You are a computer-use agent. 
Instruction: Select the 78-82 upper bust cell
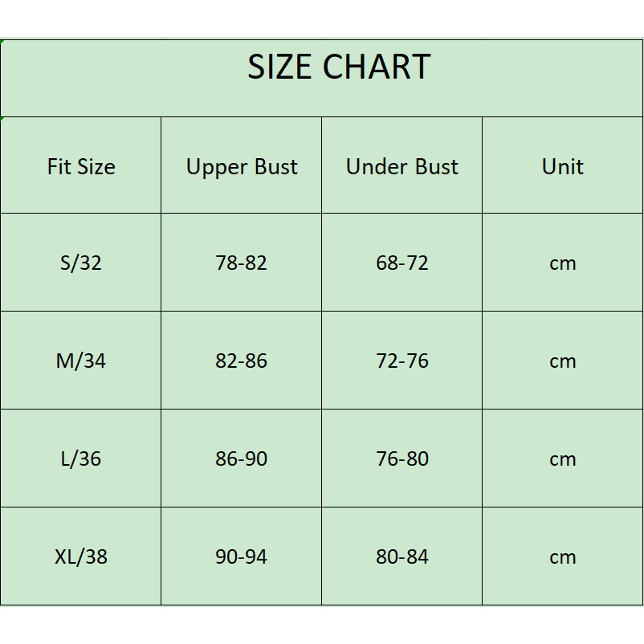[x=242, y=263]
